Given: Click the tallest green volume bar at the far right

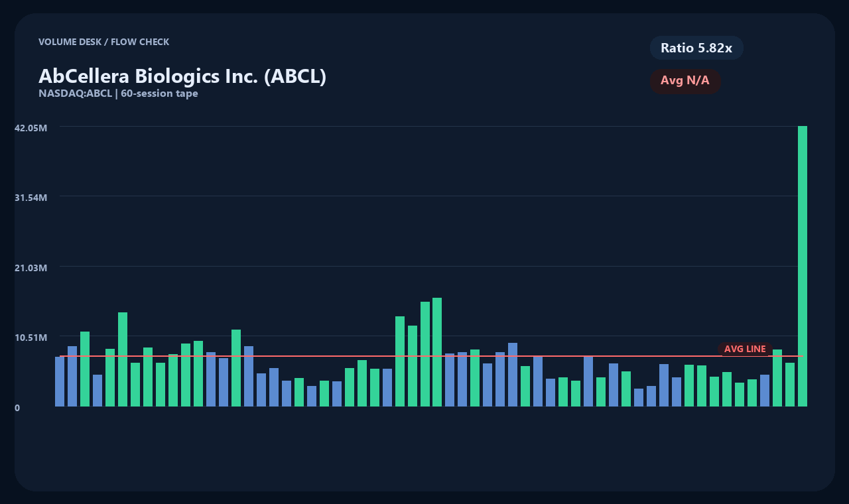Looking at the screenshot, I should [803, 266].
